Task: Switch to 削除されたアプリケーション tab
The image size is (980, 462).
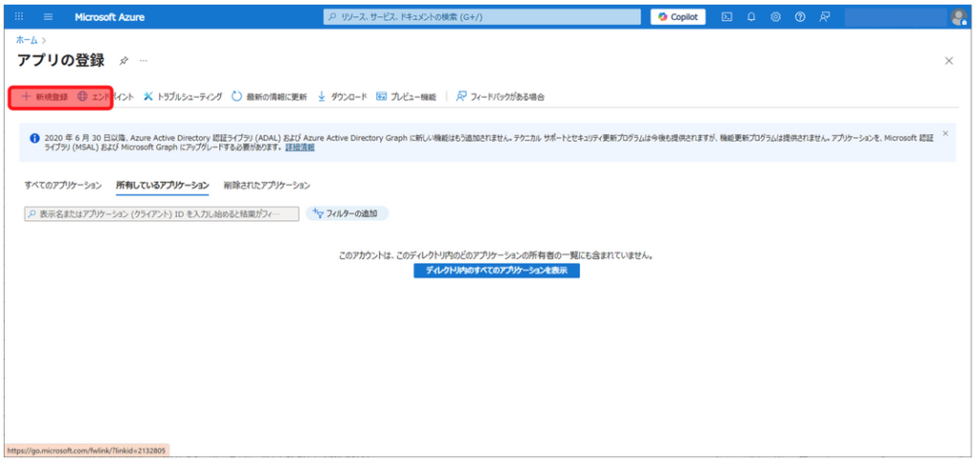Action: click(267, 185)
